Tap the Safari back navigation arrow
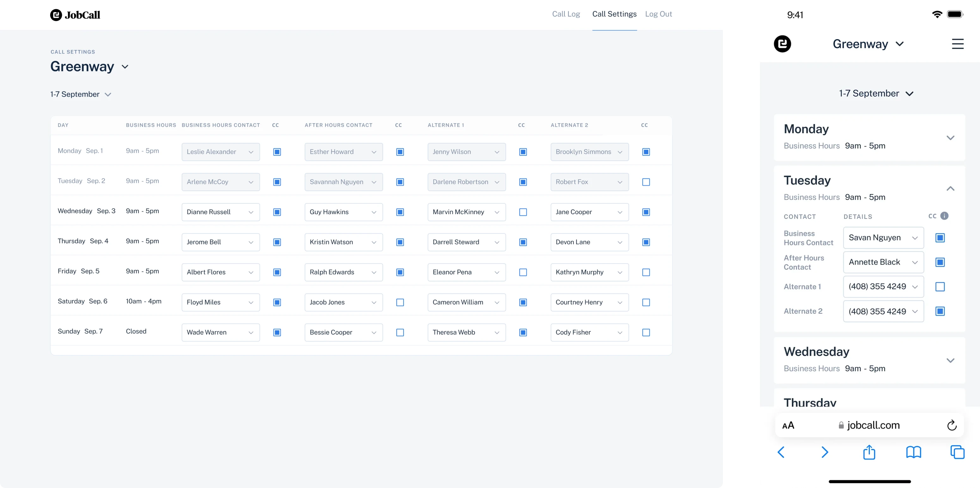The height and width of the screenshot is (488, 980). 782,452
